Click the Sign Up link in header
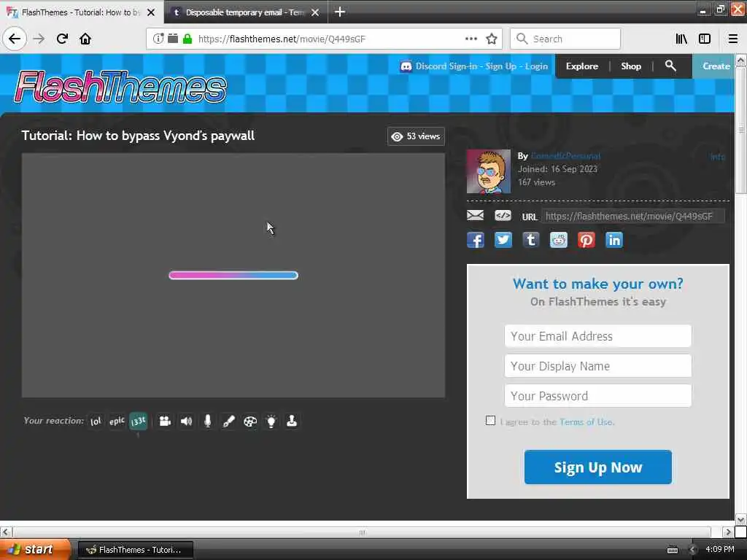Screen dimensions: 747x560 tap(500, 66)
